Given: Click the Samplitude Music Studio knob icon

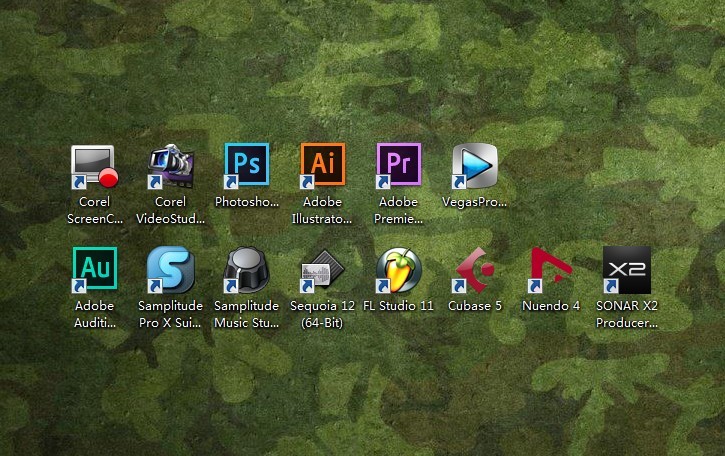Looking at the screenshot, I should tap(246, 270).
